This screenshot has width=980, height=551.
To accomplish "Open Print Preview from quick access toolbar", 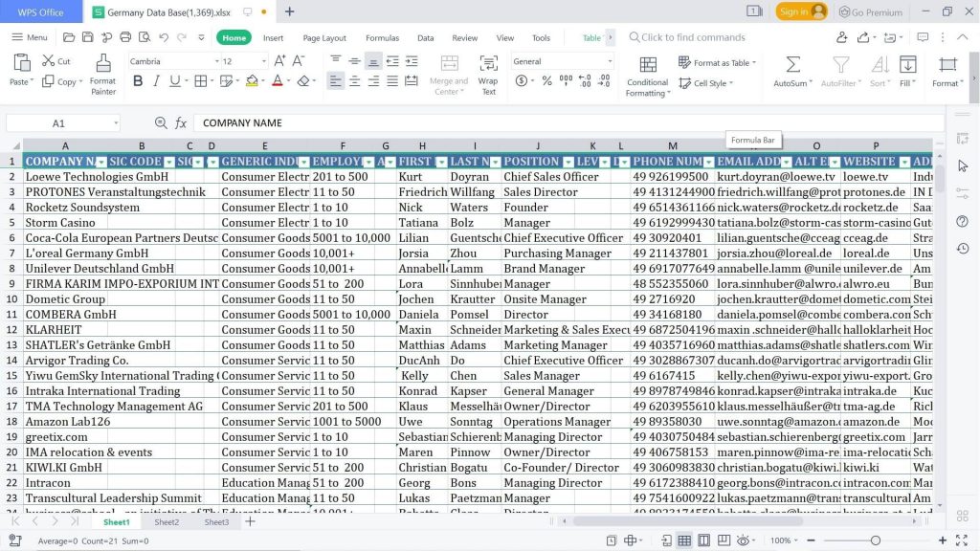I will tap(145, 37).
